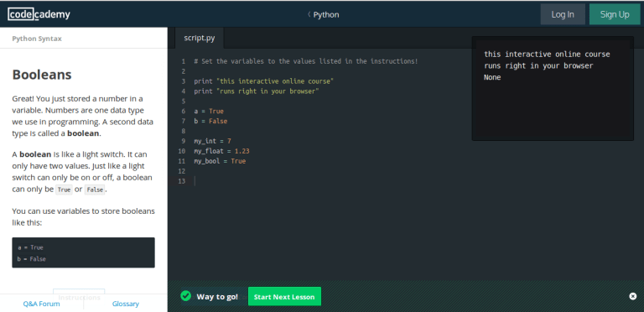This screenshot has width=644, height=312.
Task: Open the Glossary link
Action: pos(125,304)
